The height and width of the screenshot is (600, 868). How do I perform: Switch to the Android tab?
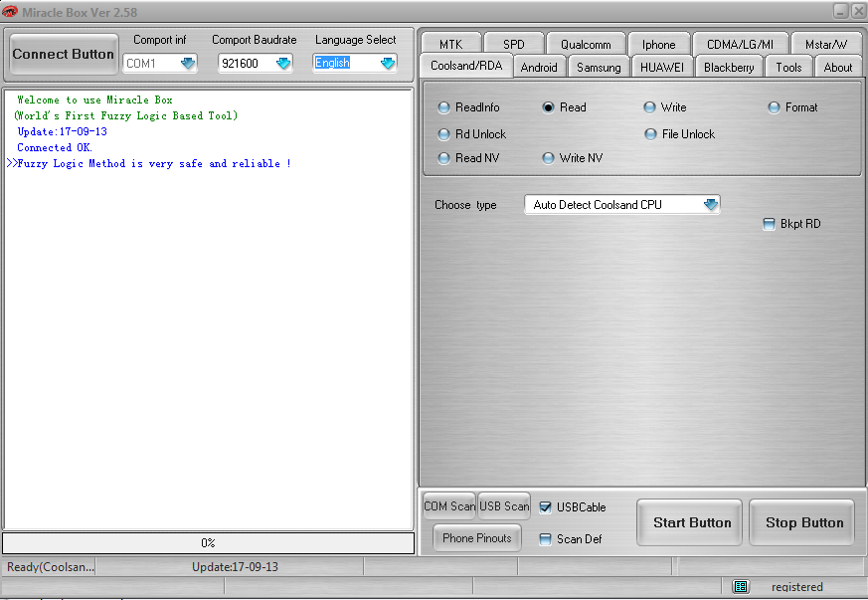point(539,67)
